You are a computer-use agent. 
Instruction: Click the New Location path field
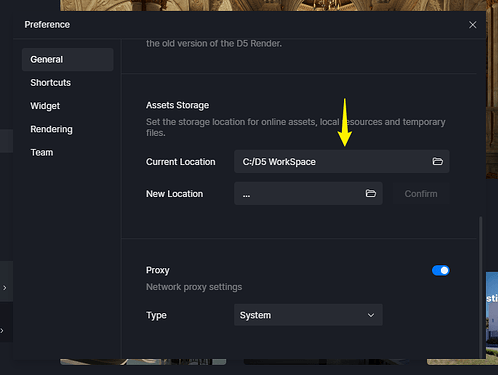[308, 193]
